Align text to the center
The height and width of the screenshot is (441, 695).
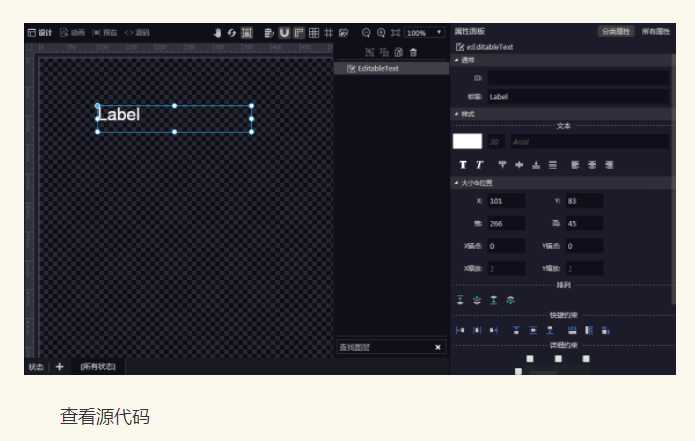(592, 165)
